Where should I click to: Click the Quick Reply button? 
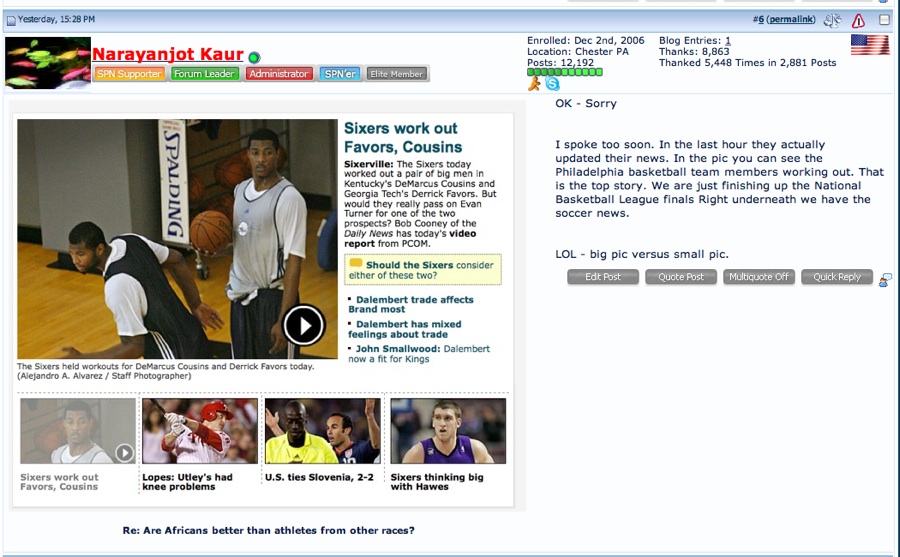tap(837, 277)
